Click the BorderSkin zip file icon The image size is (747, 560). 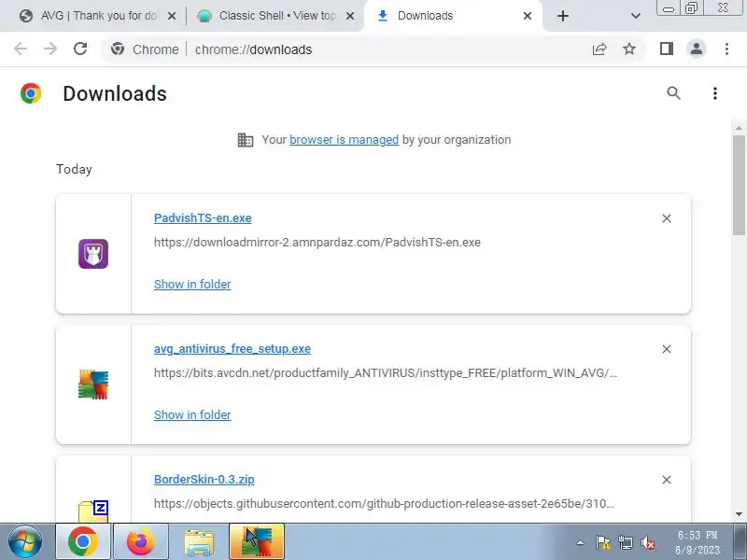pos(93,511)
